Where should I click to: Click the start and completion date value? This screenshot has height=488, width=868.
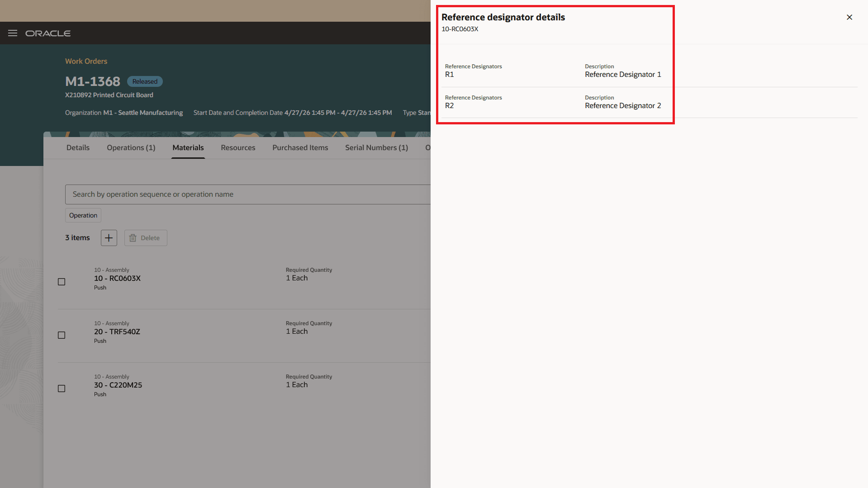coord(338,113)
